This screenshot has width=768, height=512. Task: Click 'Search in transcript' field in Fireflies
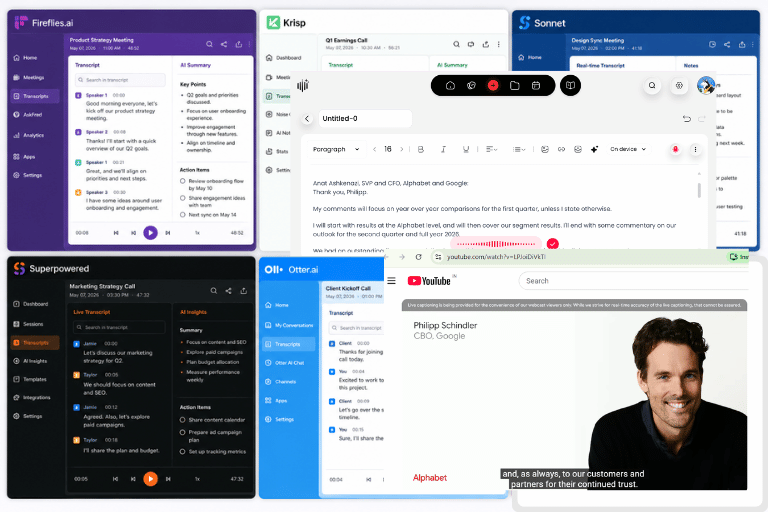(120, 80)
